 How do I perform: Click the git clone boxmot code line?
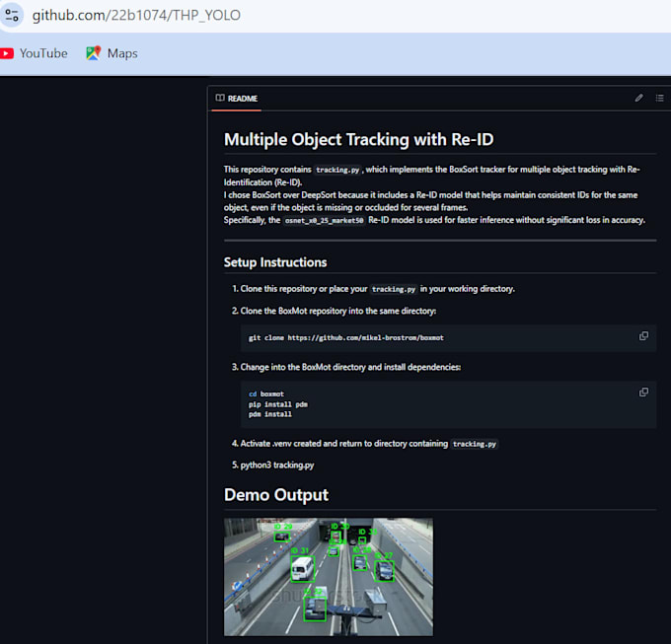click(345, 338)
